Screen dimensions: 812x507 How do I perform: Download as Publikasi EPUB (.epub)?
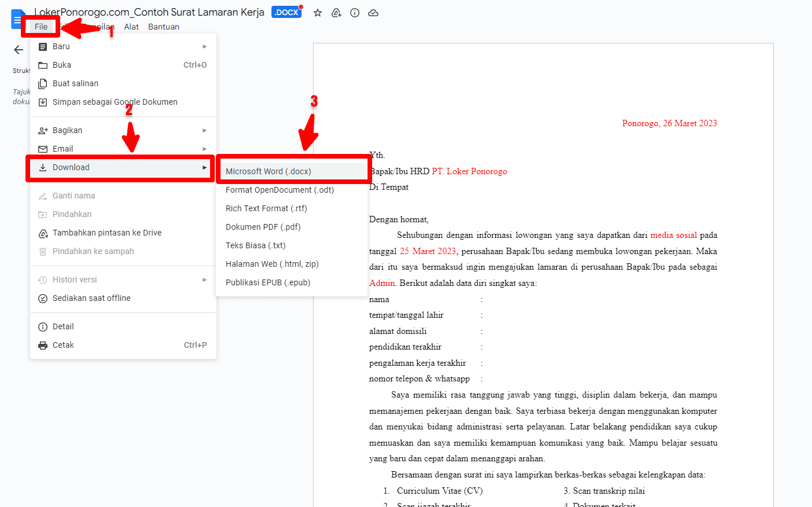pyautogui.click(x=292, y=282)
